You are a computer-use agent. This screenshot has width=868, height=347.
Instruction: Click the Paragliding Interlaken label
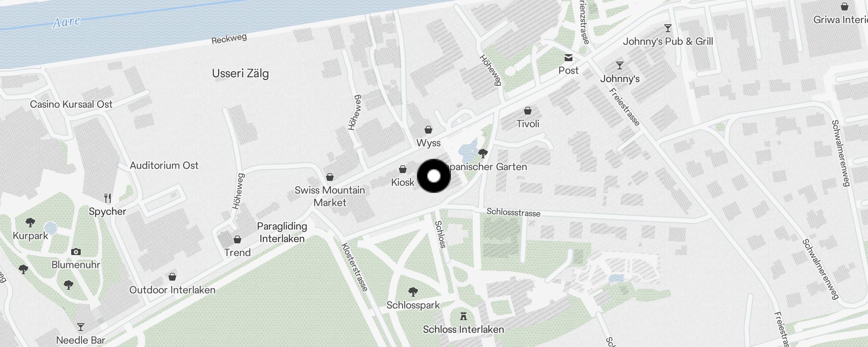click(x=282, y=232)
